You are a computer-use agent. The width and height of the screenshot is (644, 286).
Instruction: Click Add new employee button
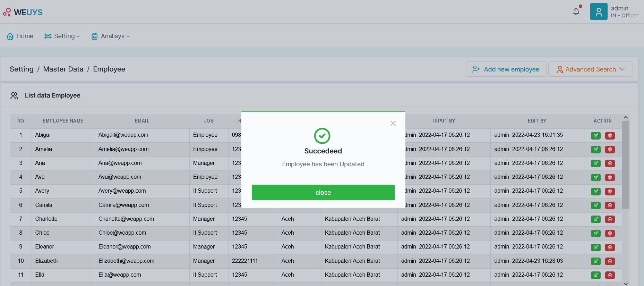pos(506,69)
